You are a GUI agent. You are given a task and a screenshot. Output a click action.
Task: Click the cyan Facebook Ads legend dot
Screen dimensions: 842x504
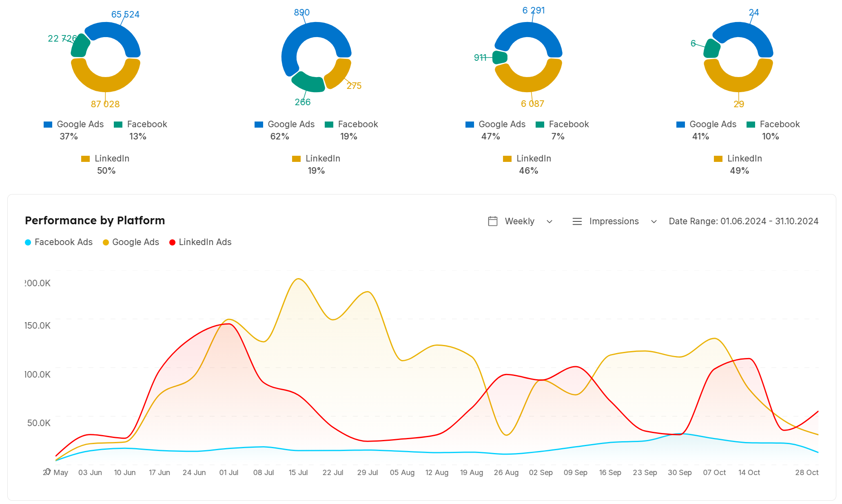coord(28,243)
